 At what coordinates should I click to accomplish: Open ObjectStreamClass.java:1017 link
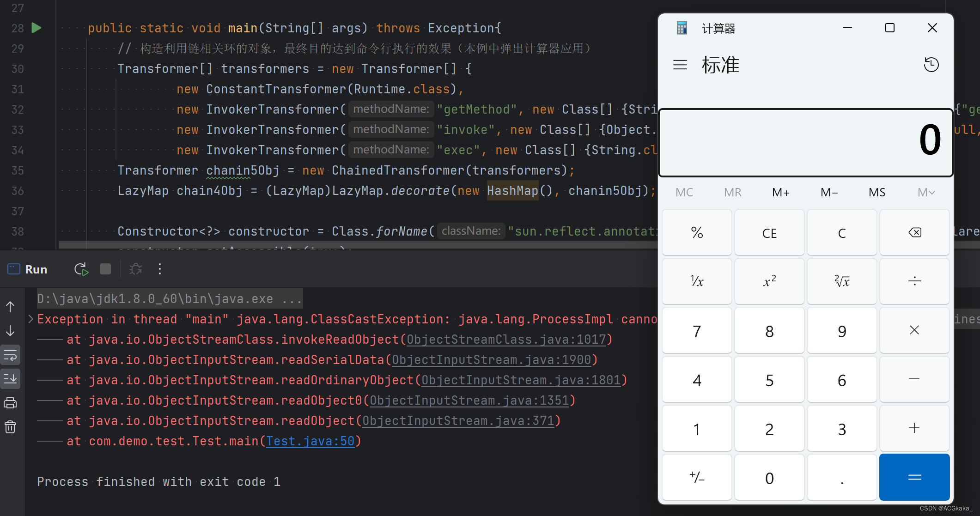click(x=506, y=340)
